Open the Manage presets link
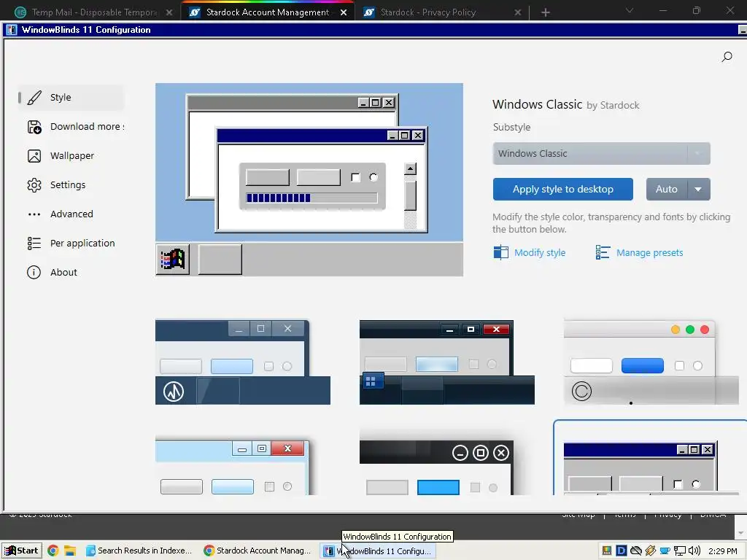This screenshot has height=560, width=747. (x=639, y=252)
